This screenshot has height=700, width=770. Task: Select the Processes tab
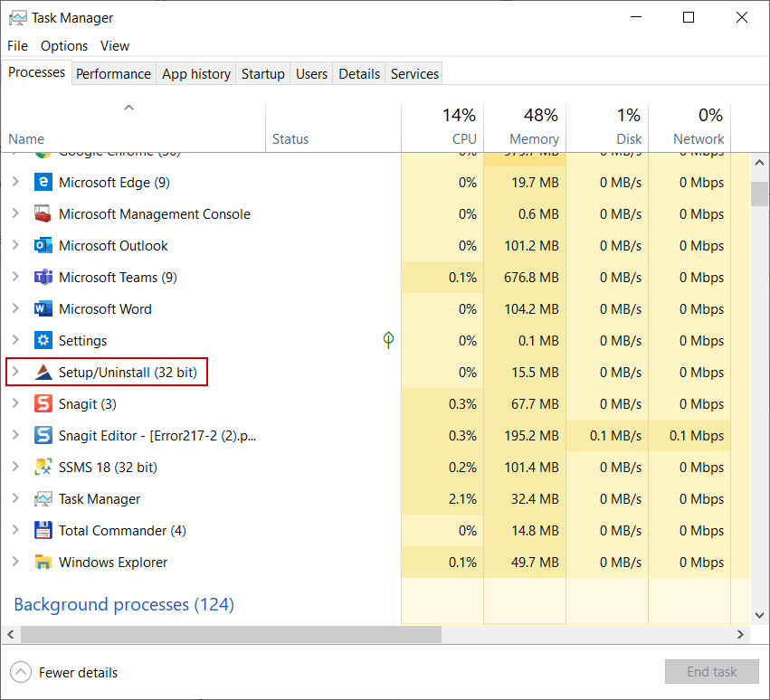point(37,72)
